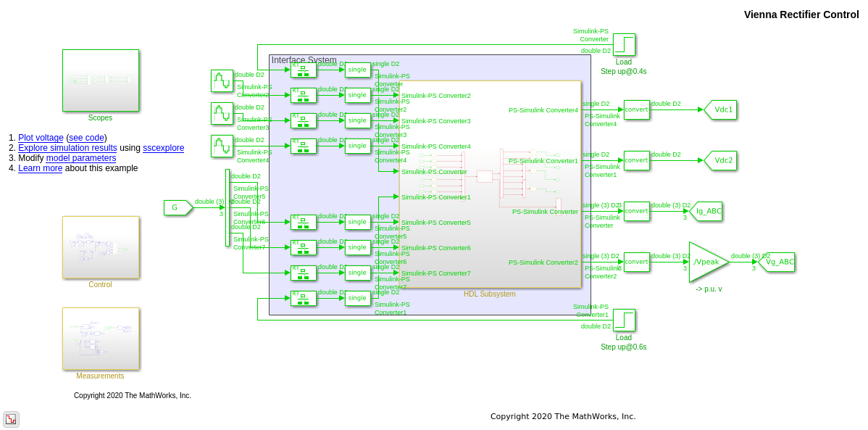The height and width of the screenshot is (430, 868).
Task: Select the Load Step up@0.4s step block
Action: point(624,45)
